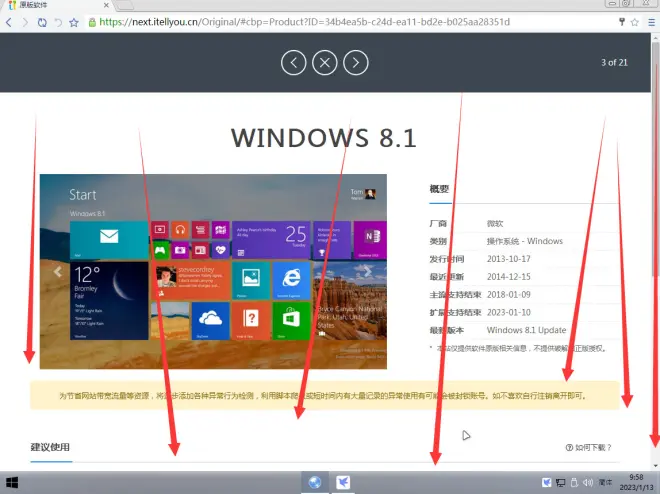Click the yellow notice banner text
Viewport: 660px width, 494px height.
click(323, 396)
